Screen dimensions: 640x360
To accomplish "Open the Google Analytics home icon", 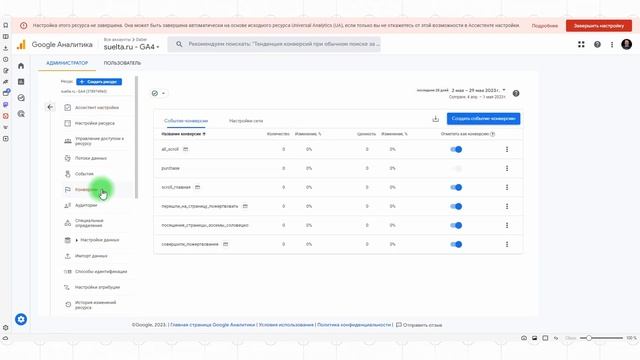I will [21, 66].
